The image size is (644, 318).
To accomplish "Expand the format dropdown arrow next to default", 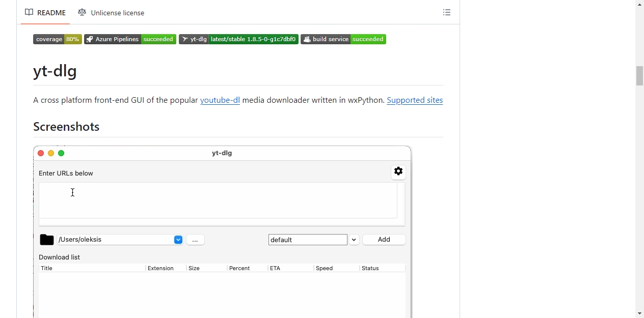I will 354,240.
